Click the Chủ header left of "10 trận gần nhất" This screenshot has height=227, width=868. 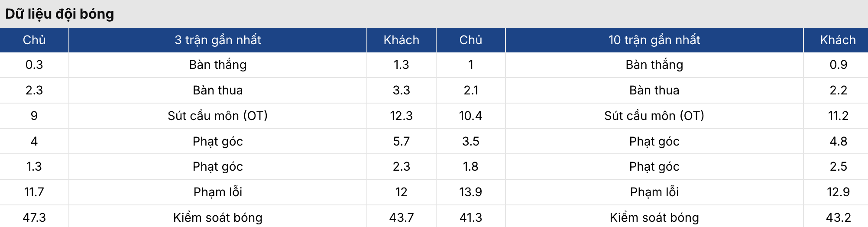pos(470,40)
